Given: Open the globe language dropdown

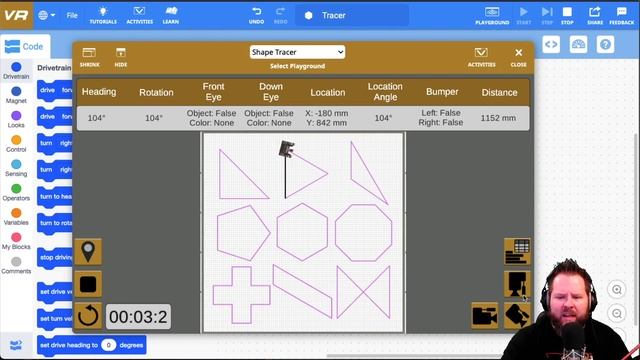Looking at the screenshot, I should 47,15.
